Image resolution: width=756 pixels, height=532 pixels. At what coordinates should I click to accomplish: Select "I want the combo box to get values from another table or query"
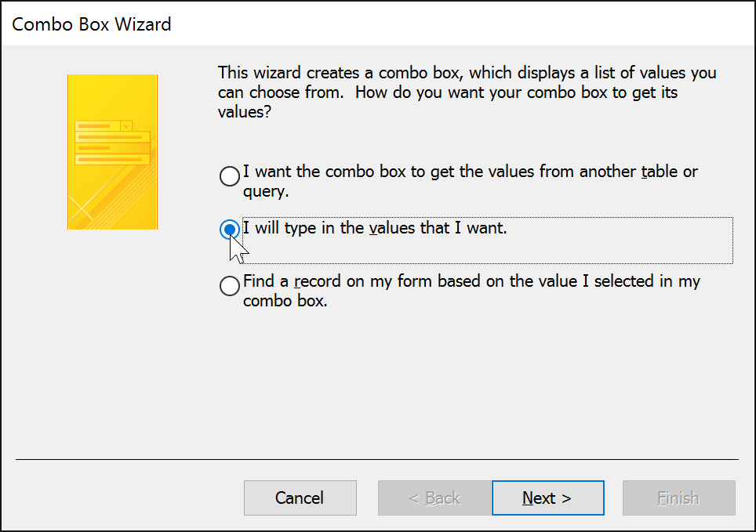coord(229,176)
